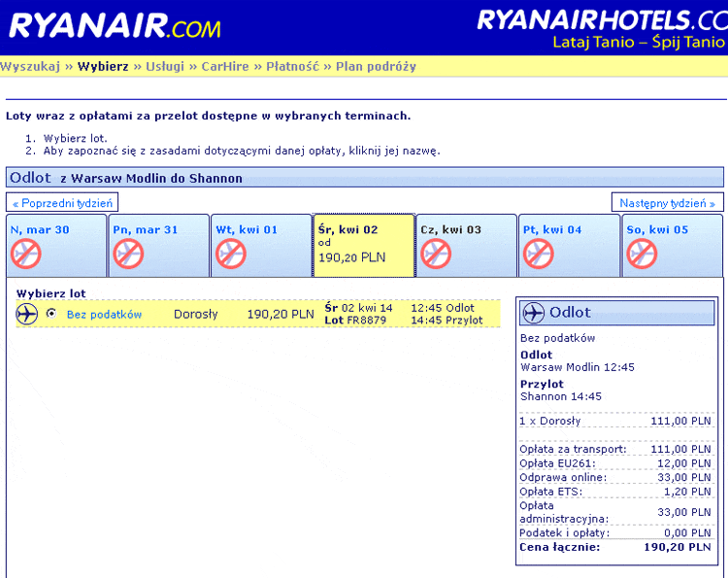Click the Plan podróży breadcrumb step
Image resolution: width=728 pixels, height=578 pixels.
pyautogui.click(x=376, y=66)
